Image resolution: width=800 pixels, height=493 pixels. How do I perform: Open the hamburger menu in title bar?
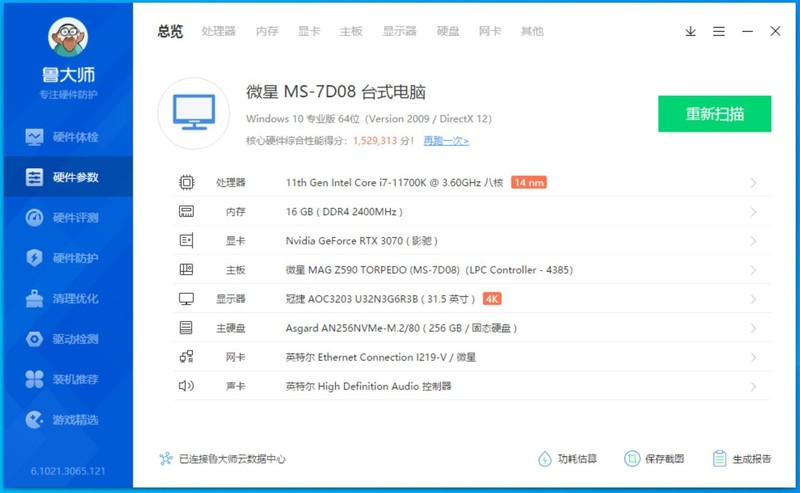click(718, 32)
